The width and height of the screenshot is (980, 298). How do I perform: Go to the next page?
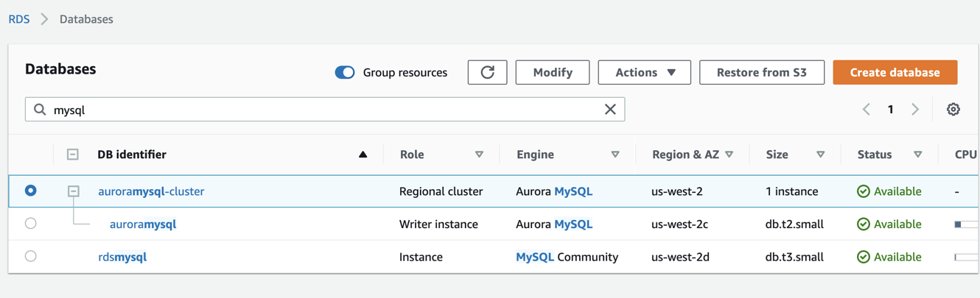click(x=915, y=110)
